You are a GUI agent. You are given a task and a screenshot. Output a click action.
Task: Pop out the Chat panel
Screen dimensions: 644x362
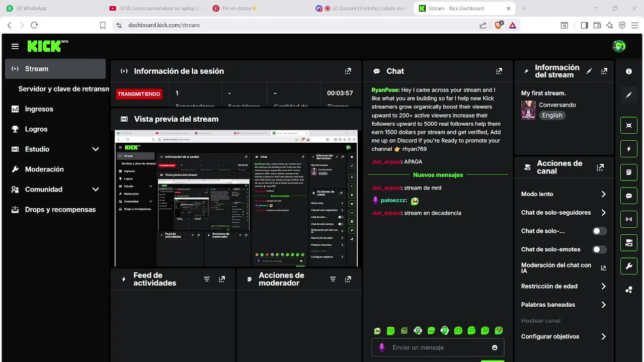pyautogui.click(x=499, y=71)
